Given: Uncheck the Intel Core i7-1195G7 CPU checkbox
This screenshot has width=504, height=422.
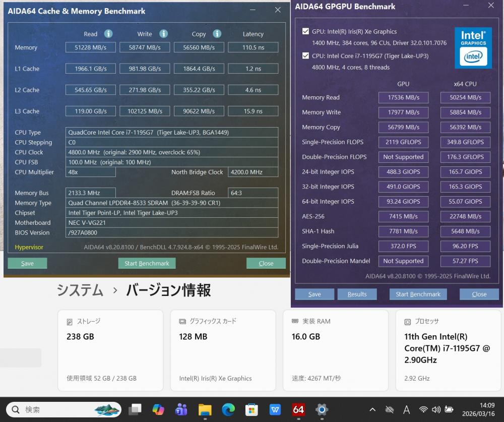Looking at the screenshot, I should pos(305,55).
